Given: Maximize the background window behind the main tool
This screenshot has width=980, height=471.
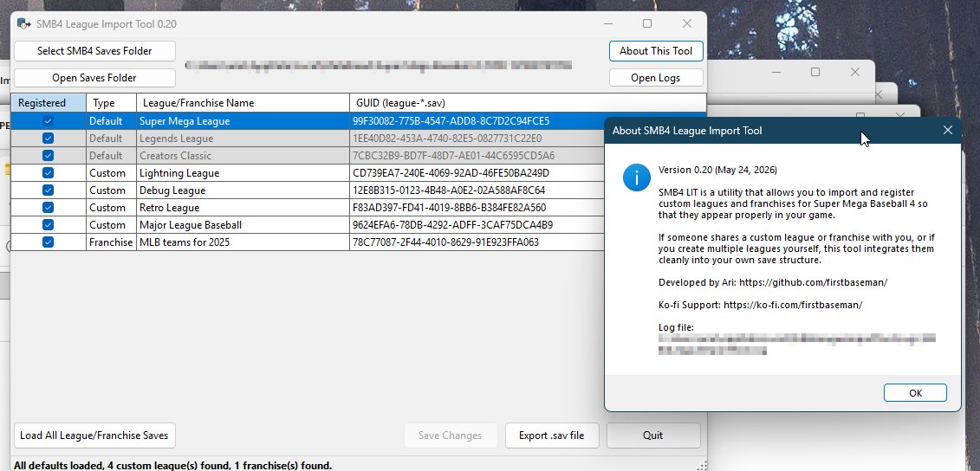Looking at the screenshot, I should click(815, 72).
